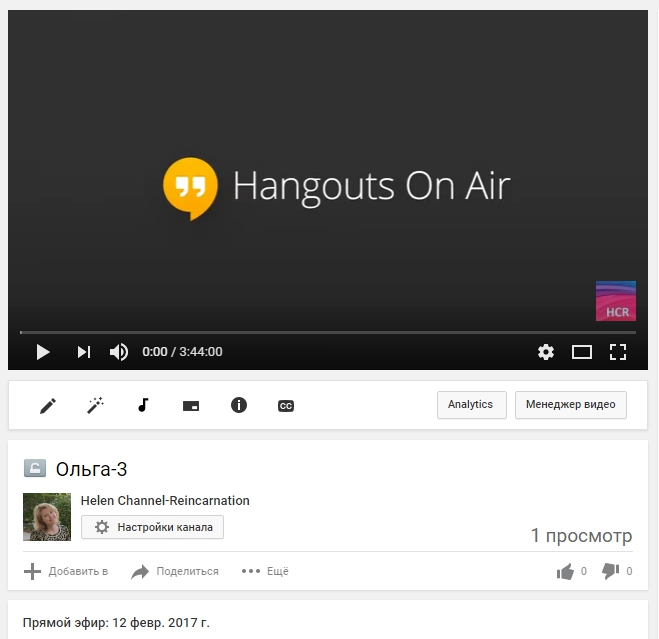Enter fullscreen mode
Screen dimensions: 659x639
pyautogui.click(x=618, y=352)
